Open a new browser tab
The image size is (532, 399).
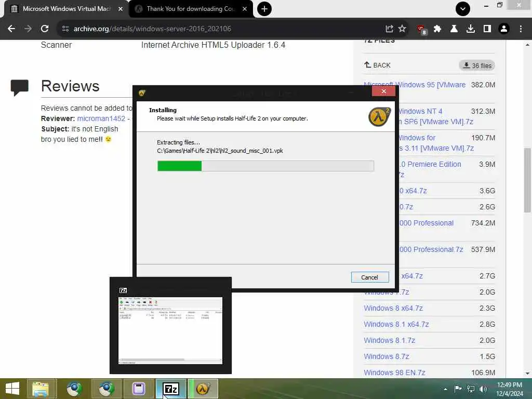pyautogui.click(x=264, y=9)
